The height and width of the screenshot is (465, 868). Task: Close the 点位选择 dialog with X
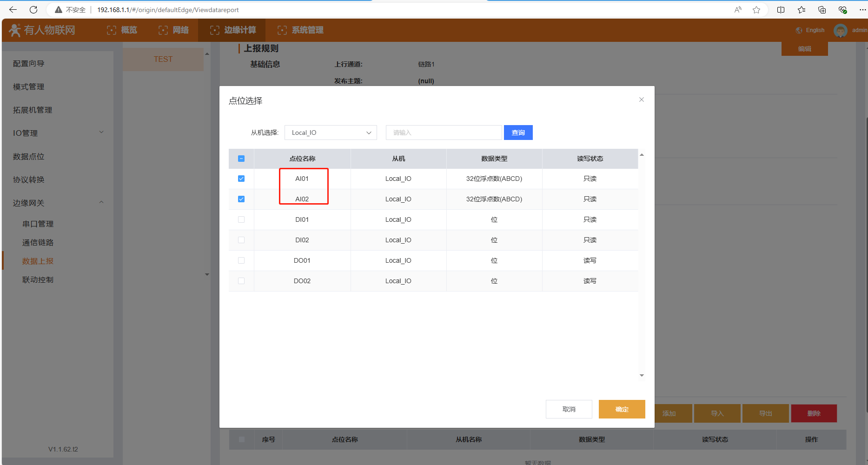pos(642,100)
